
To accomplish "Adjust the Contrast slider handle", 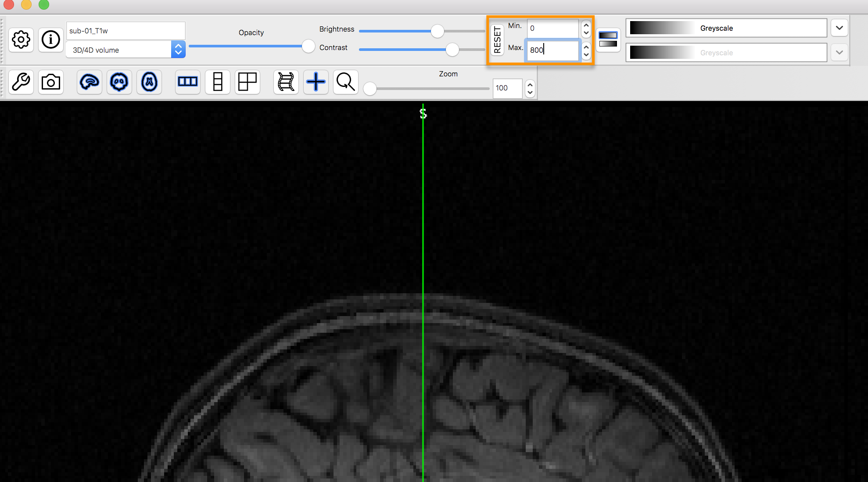I will 452,50.
